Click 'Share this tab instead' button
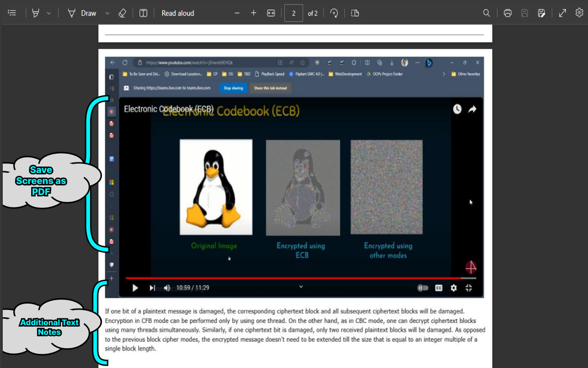 (271, 88)
